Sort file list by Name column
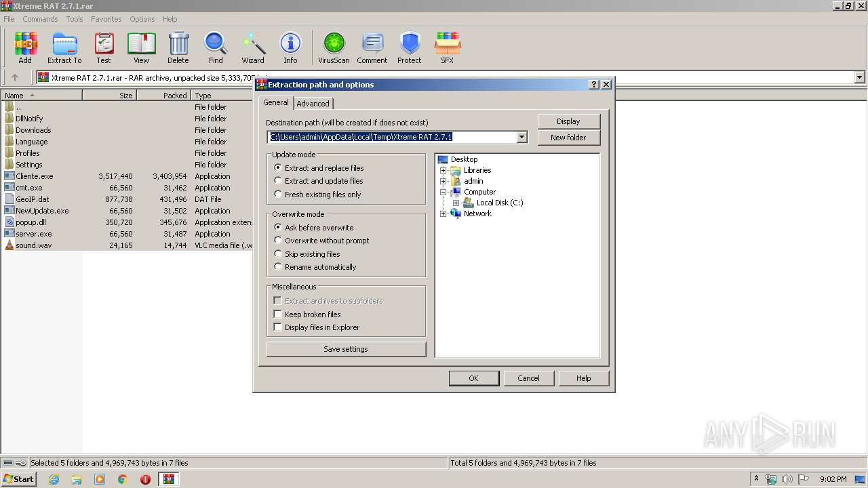The width and height of the screenshot is (868, 488). pos(42,96)
